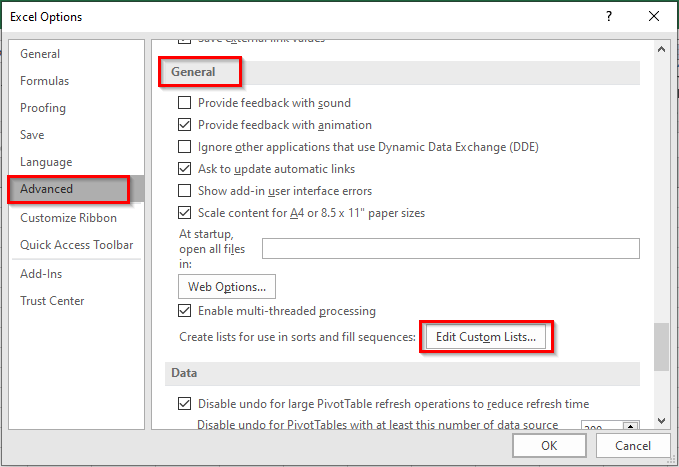The width and height of the screenshot is (679, 467).
Task: Uncheck Ask to update automatic links
Action: tap(184, 169)
